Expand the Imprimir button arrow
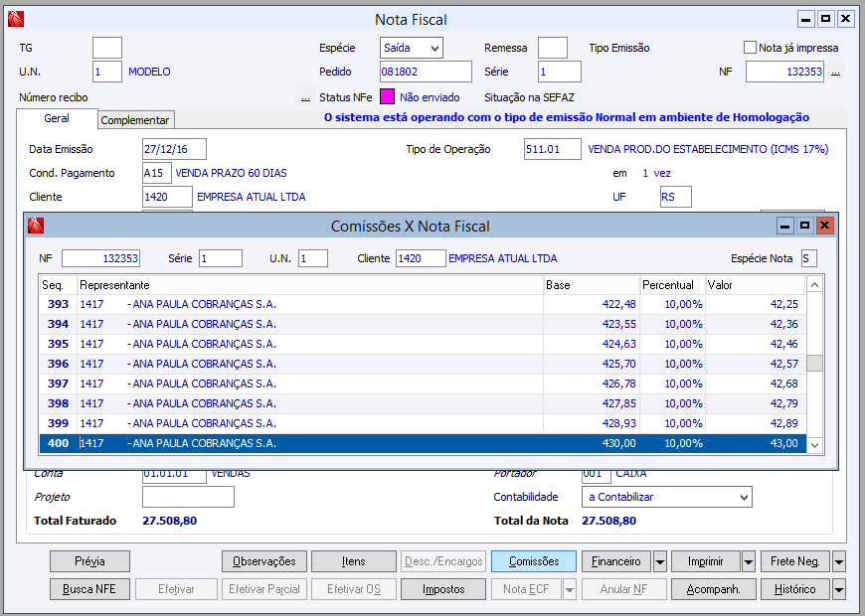 click(749, 561)
